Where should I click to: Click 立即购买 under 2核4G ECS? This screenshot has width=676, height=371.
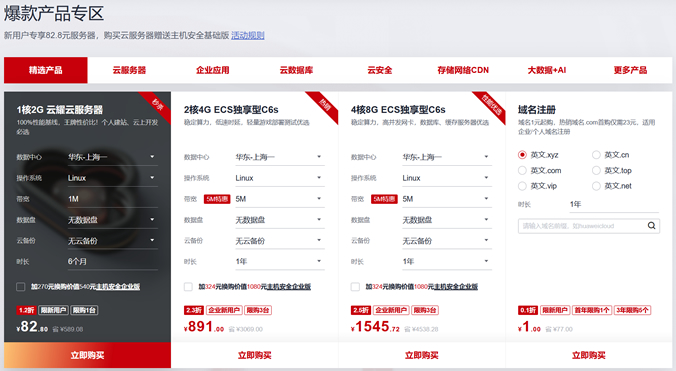[255, 355]
